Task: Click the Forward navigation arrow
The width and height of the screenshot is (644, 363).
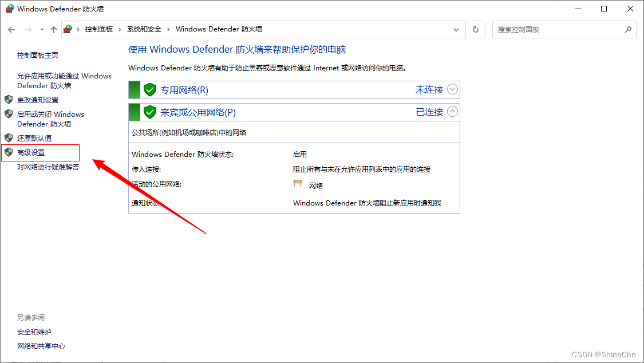Action: click(29, 30)
